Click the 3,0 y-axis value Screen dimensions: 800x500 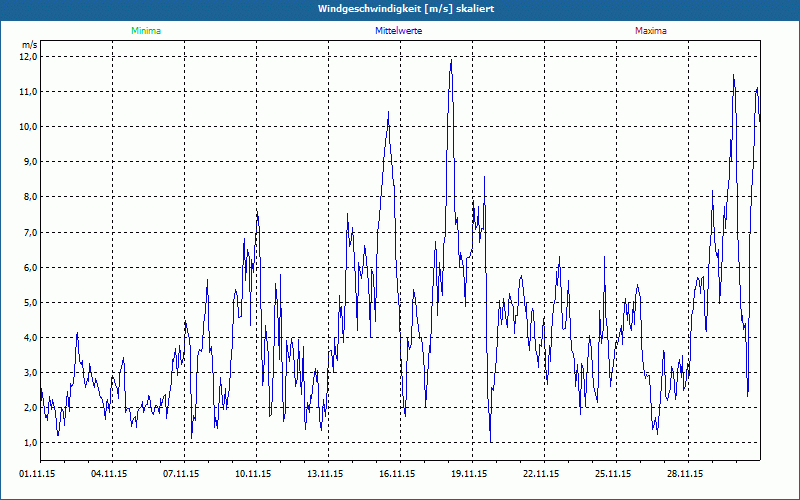(x=31, y=373)
